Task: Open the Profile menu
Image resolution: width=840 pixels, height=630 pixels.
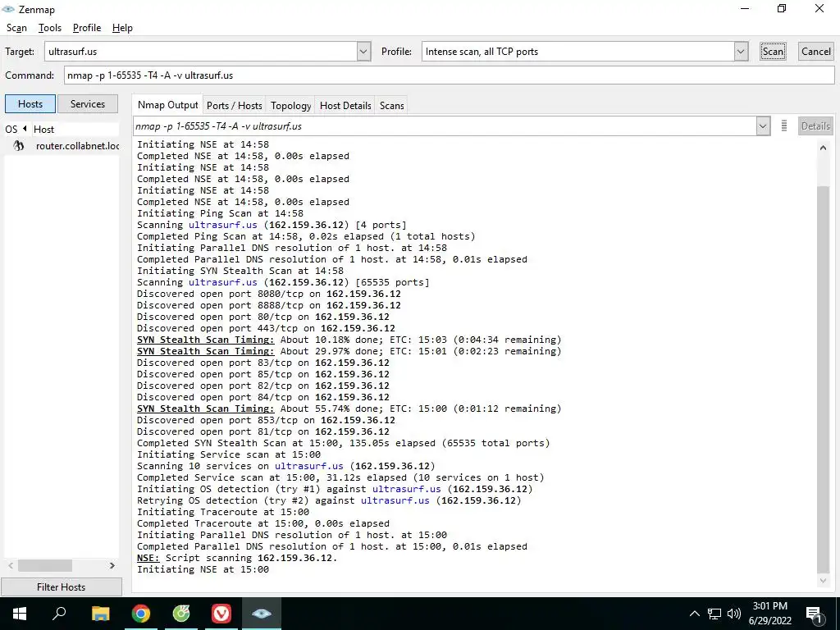Action: click(87, 28)
